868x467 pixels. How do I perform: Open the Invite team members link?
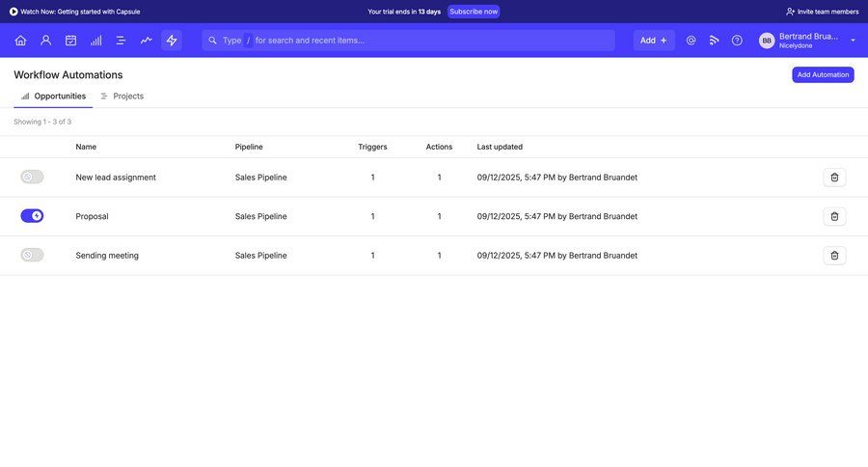tap(822, 12)
